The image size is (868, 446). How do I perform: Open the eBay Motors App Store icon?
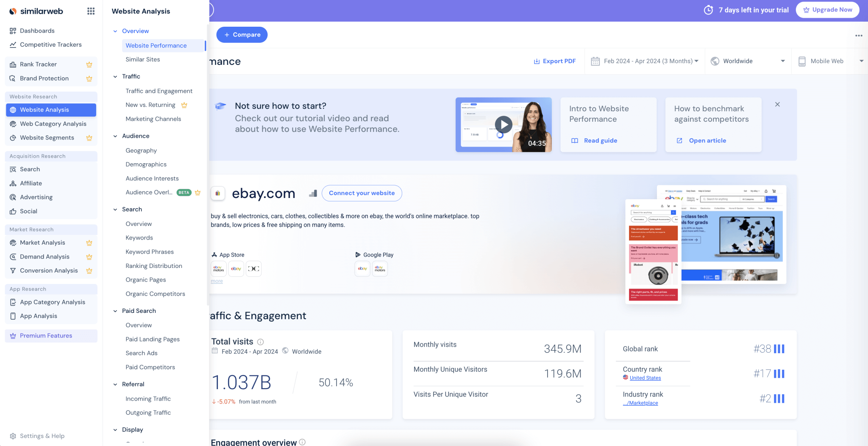(219, 268)
